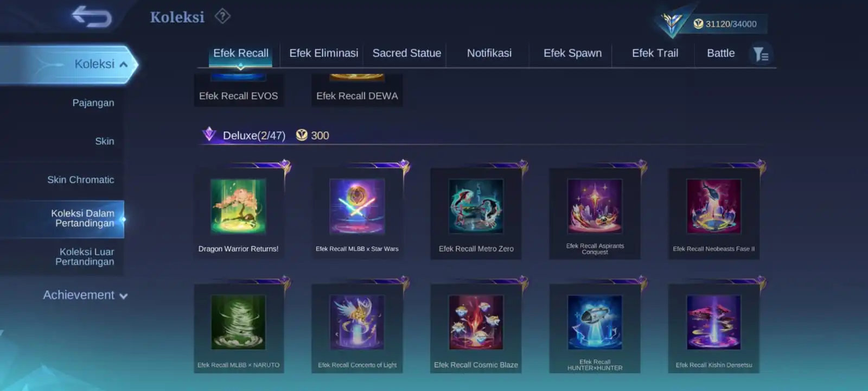Open Pajangan in the sidebar
The image size is (868, 391).
(x=93, y=103)
